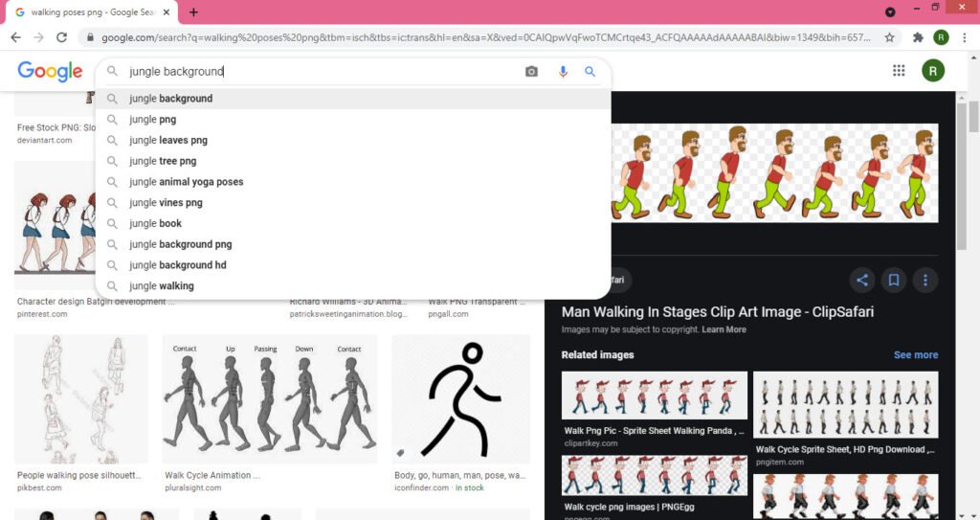Close the walking poses png tab

167,12
